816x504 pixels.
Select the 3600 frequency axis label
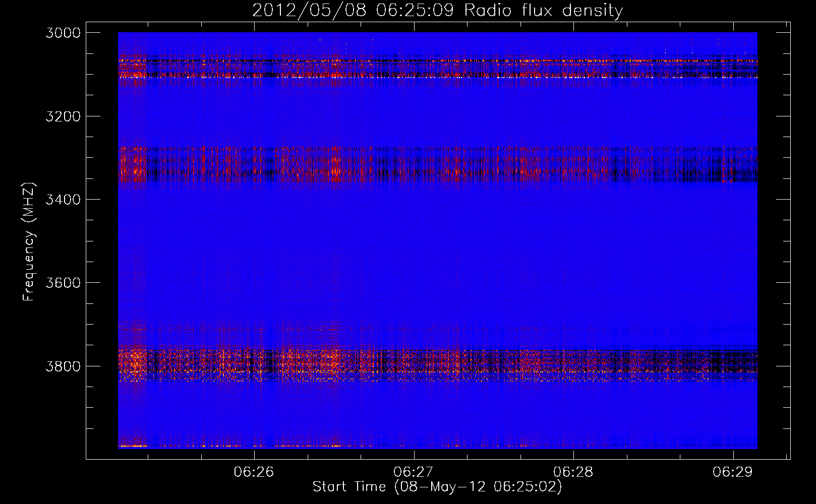[63, 283]
